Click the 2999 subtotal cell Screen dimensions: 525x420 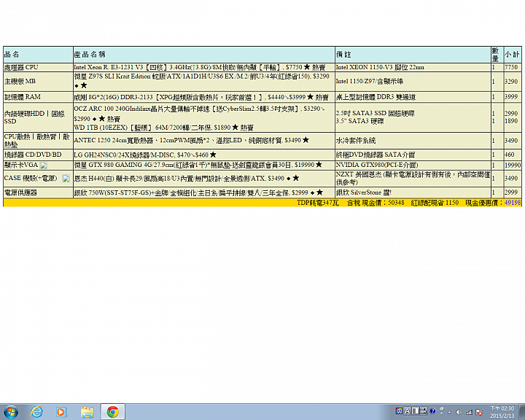coord(511,192)
